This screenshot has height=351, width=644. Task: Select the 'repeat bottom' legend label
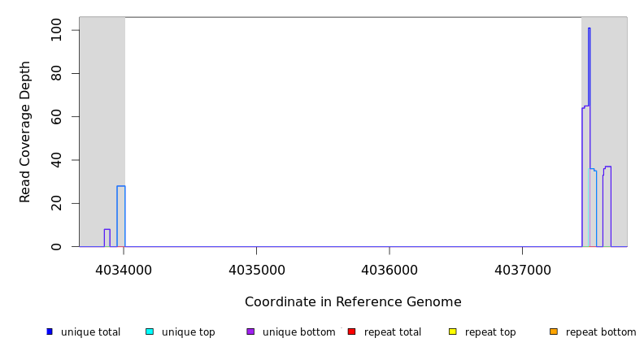(x=601, y=332)
